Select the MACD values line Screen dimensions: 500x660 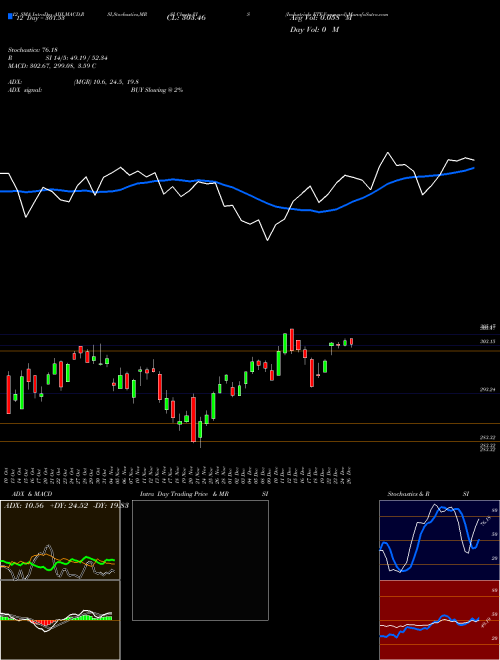(52, 66)
